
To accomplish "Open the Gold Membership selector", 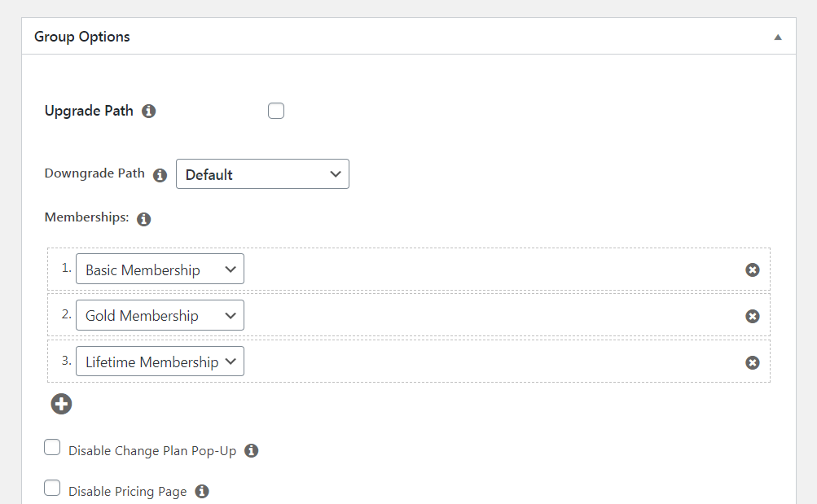I will click(x=160, y=315).
